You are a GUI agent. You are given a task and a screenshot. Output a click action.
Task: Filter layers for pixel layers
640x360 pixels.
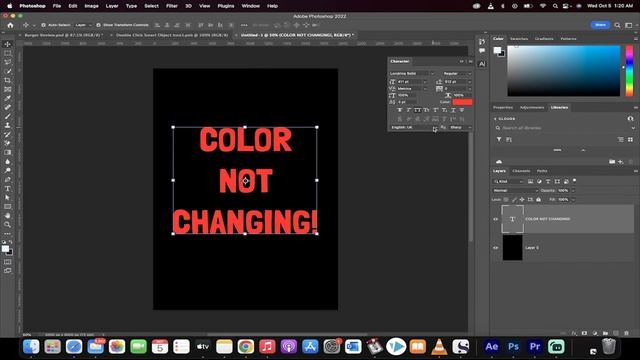point(530,182)
